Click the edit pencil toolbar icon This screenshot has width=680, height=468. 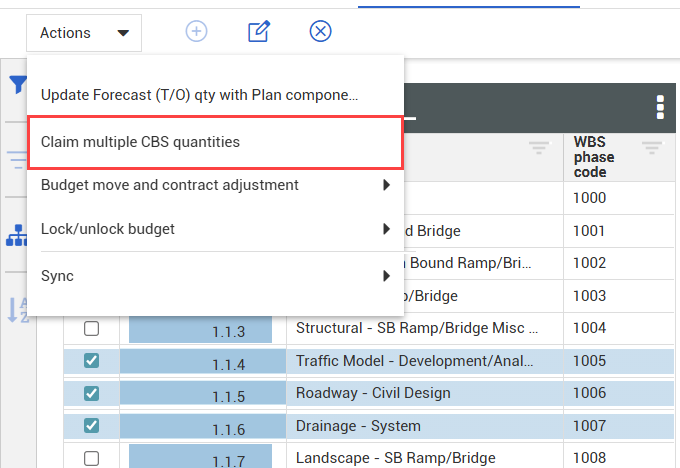coord(258,32)
